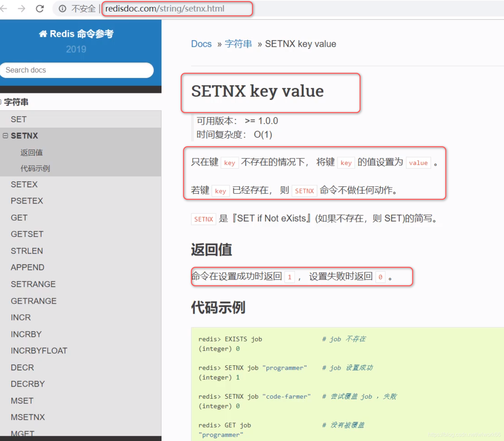This screenshot has height=441, width=504.
Task: Select SETNX in the sidebar
Action: point(25,136)
